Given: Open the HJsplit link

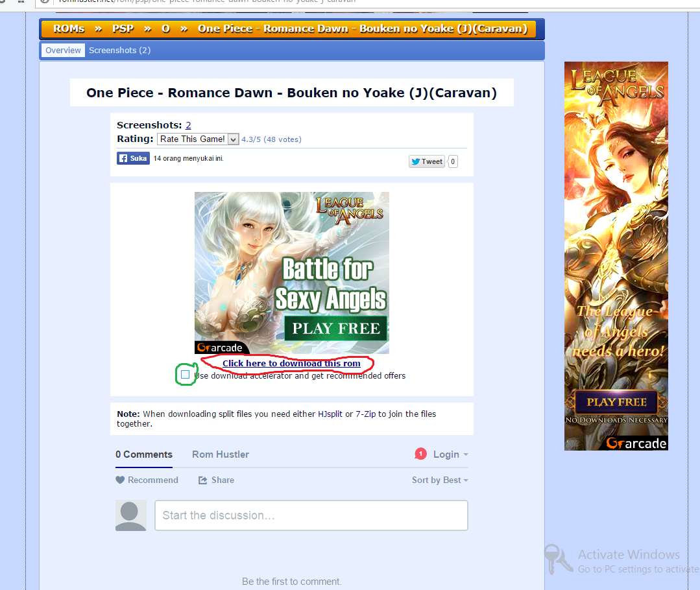Looking at the screenshot, I should click(x=330, y=414).
